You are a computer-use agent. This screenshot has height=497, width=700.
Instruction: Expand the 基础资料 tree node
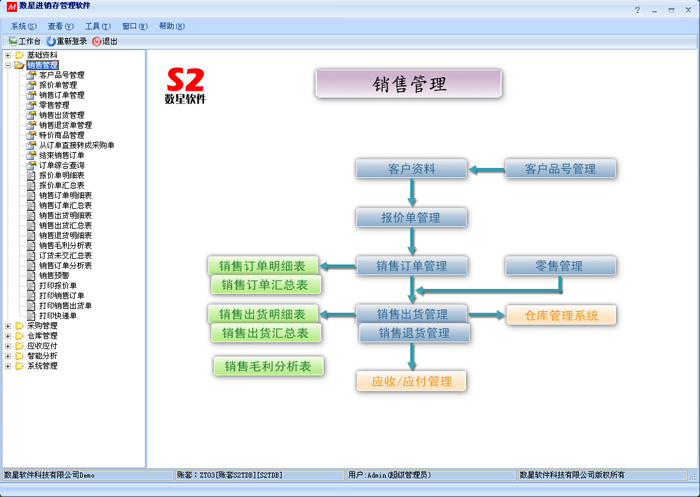(x=8, y=55)
